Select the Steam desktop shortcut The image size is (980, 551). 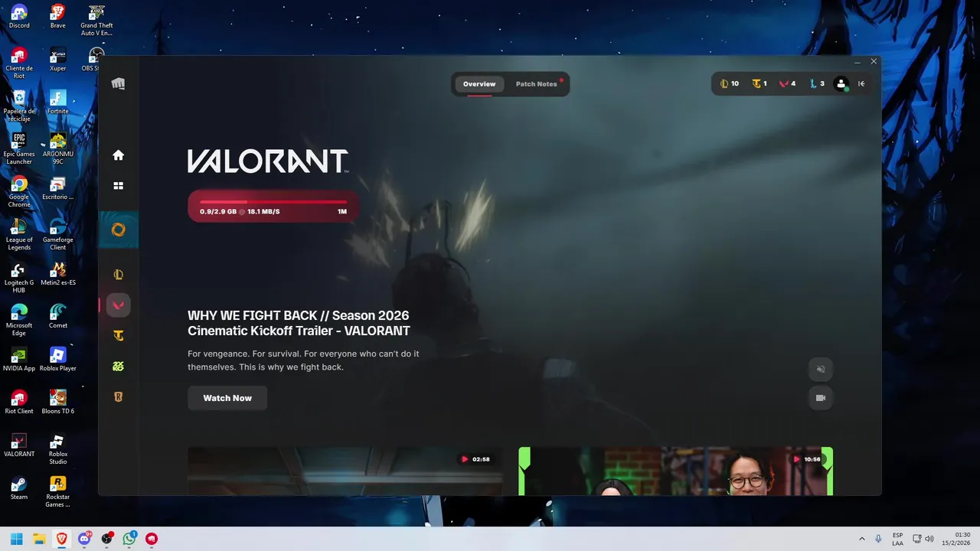[19, 488]
